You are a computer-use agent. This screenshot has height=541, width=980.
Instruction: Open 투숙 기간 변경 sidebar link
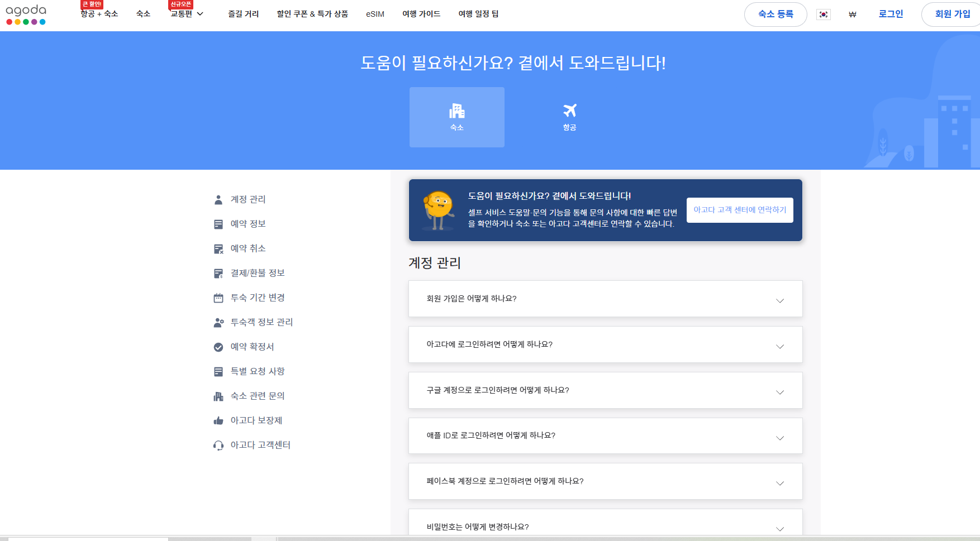(258, 298)
